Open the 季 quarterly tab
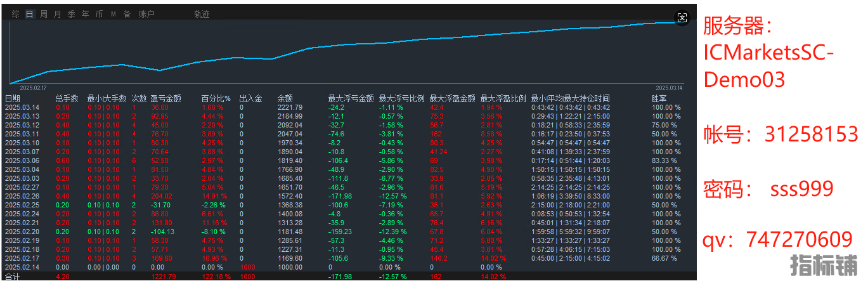Screen dimensions: 868x281 coord(71,14)
